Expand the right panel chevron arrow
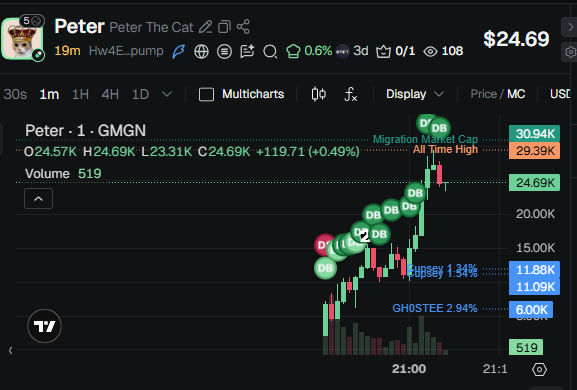This screenshot has width=577, height=390. (x=570, y=27)
